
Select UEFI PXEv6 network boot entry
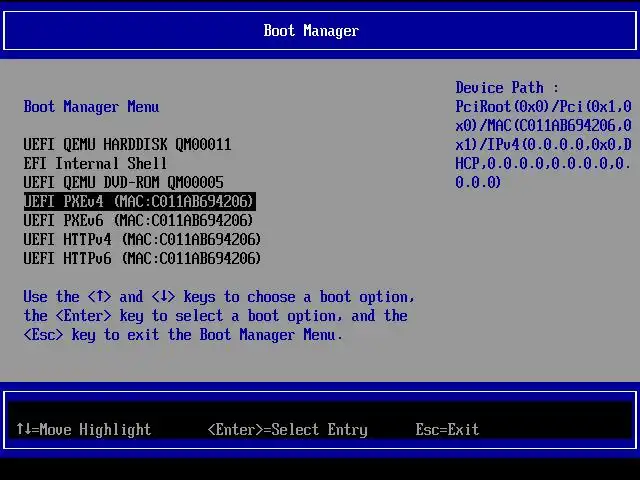coord(138,220)
